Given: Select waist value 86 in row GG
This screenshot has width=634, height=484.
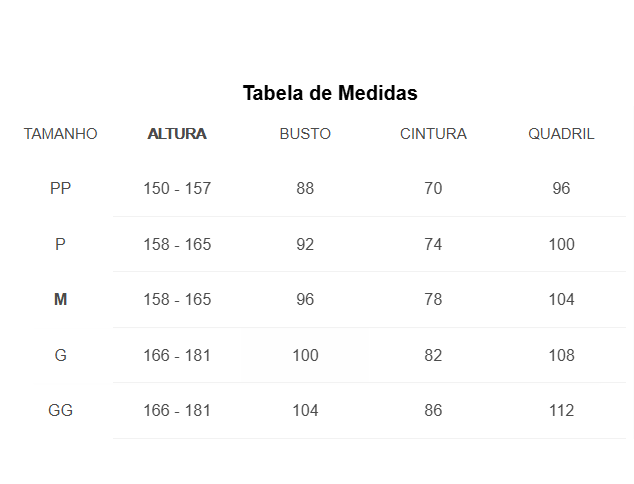Looking at the screenshot, I should (x=433, y=410).
